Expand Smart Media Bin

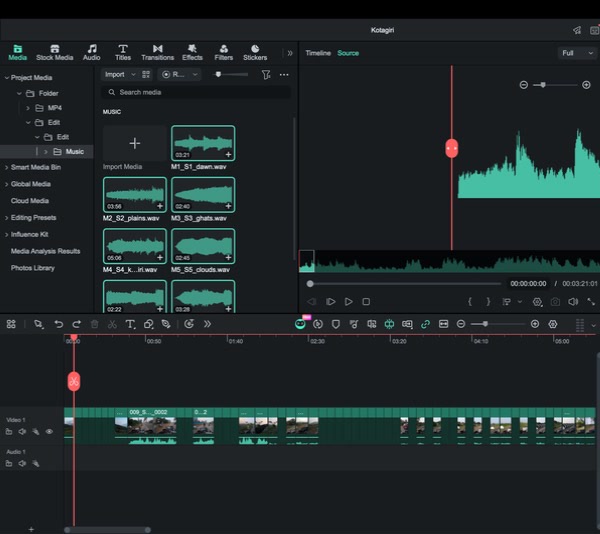pyautogui.click(x=7, y=168)
